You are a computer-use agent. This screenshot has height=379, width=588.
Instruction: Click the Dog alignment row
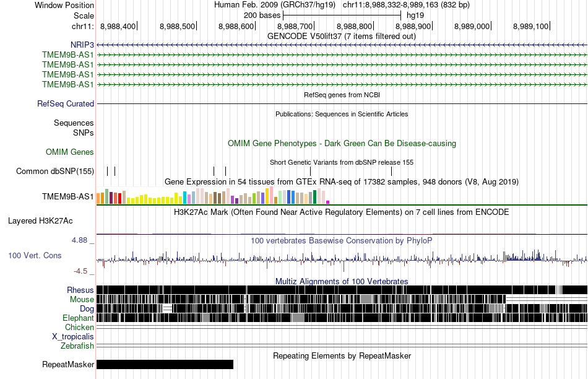point(342,308)
